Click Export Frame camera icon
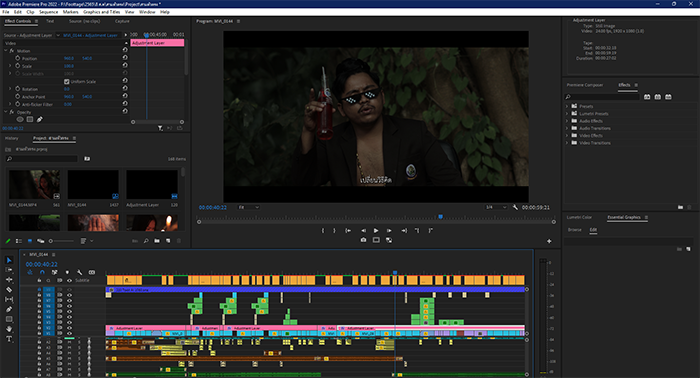 (x=363, y=240)
